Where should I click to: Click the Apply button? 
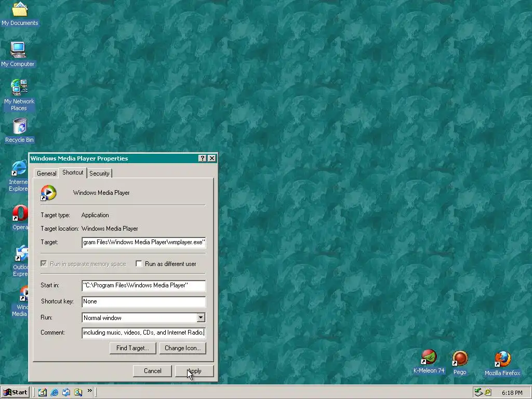(x=194, y=371)
